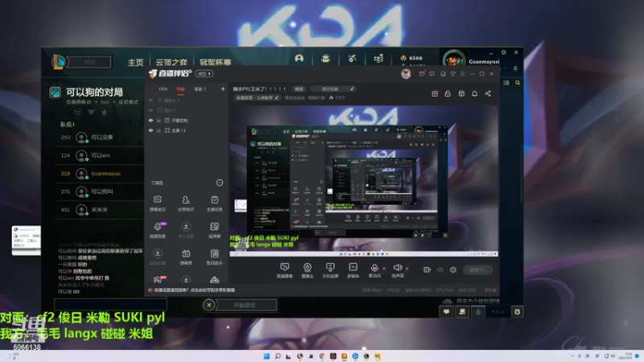Open the 主页 tab in League client
Viewport: 644px width, 362px height.
(x=135, y=63)
